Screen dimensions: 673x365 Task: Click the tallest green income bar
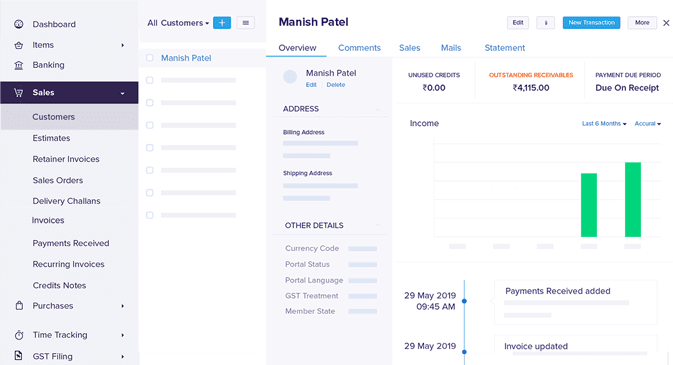coord(633,200)
